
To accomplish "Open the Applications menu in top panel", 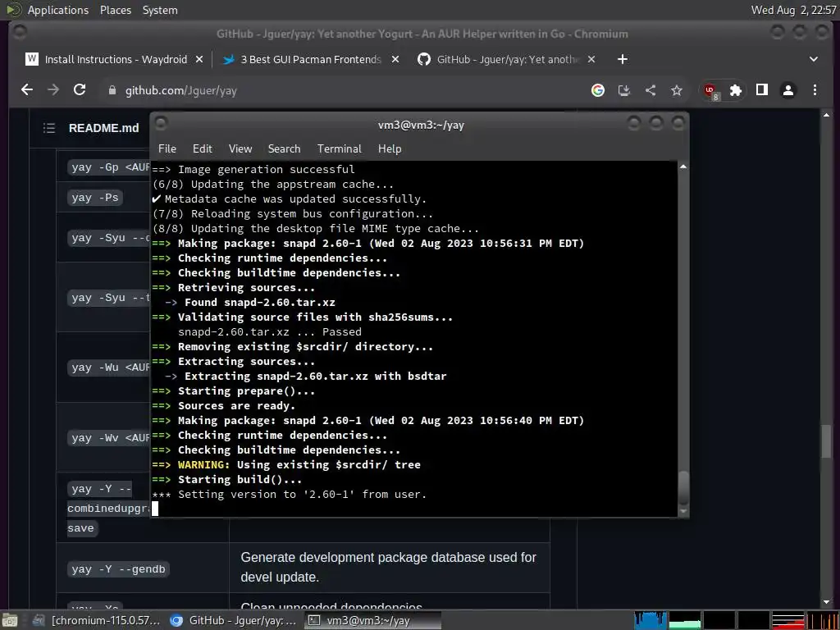I will 58,10.
